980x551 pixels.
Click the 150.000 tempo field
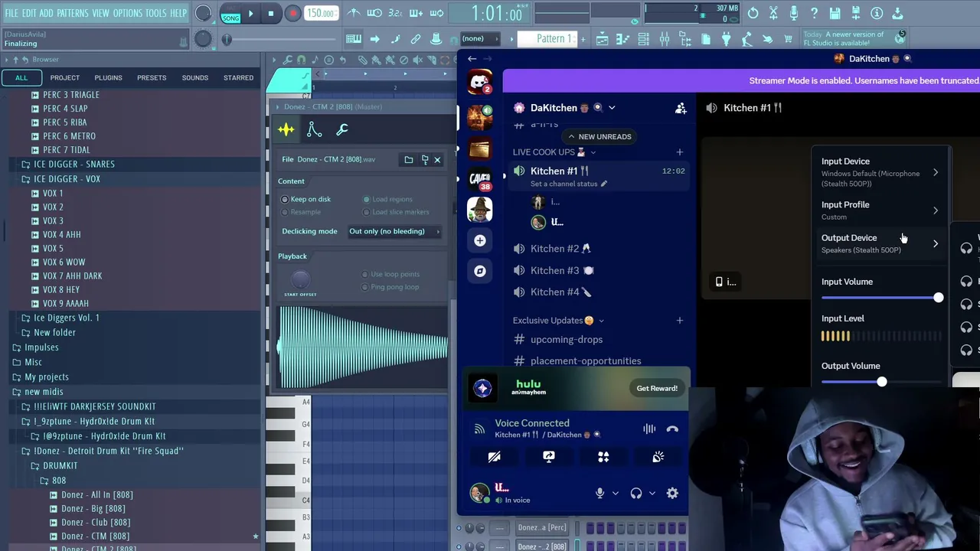point(321,13)
